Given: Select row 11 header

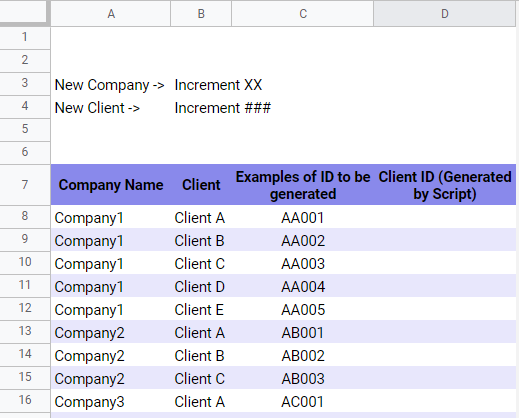Looking at the screenshot, I should point(25,285).
